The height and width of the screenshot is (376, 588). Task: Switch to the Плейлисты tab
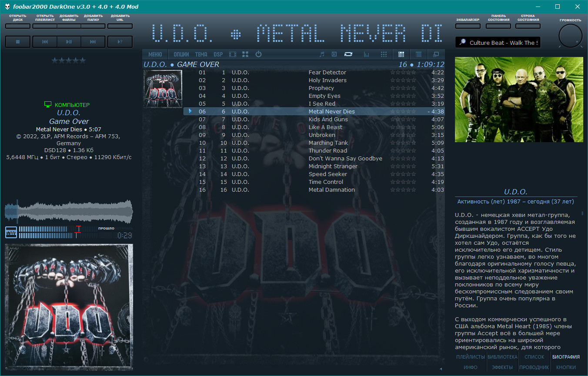click(x=470, y=357)
